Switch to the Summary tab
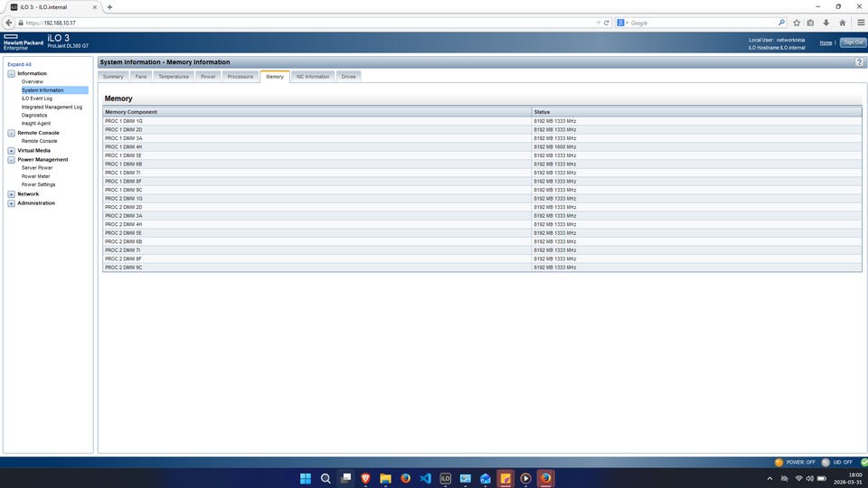 click(113, 76)
